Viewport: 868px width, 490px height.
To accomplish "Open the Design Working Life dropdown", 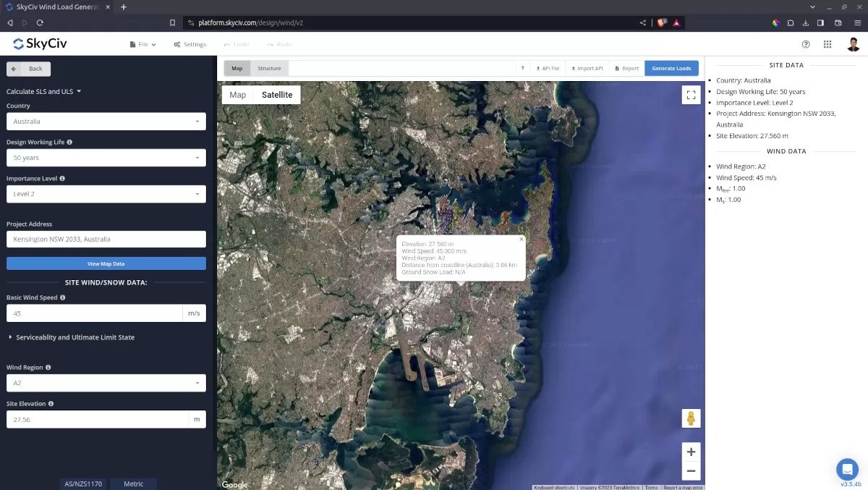I will (106, 157).
